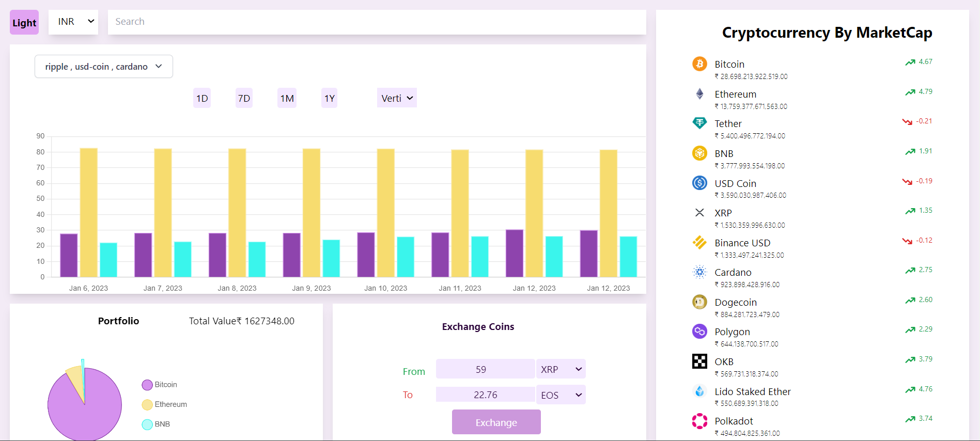Click the Exchange button
This screenshot has width=980, height=441.
pyautogui.click(x=496, y=422)
